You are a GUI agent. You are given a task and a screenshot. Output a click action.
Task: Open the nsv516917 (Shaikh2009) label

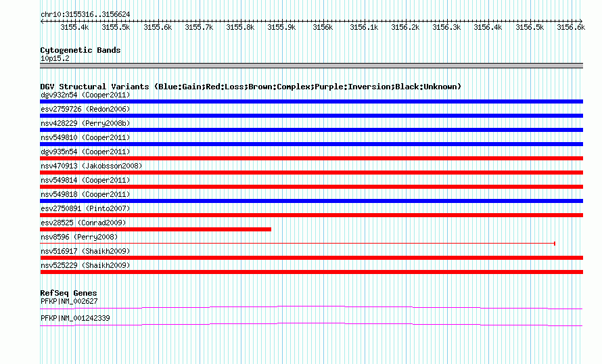(85, 251)
